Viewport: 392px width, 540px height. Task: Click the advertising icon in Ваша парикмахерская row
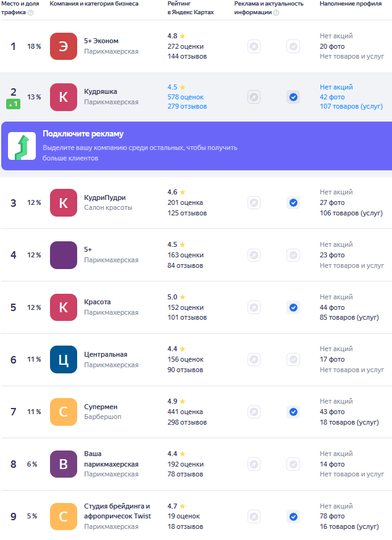[x=254, y=464]
